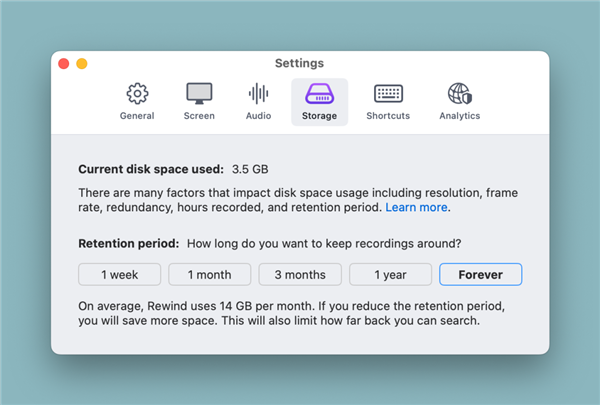600x405 pixels.
Task: Click the Audio waveform icon
Action: (x=258, y=94)
